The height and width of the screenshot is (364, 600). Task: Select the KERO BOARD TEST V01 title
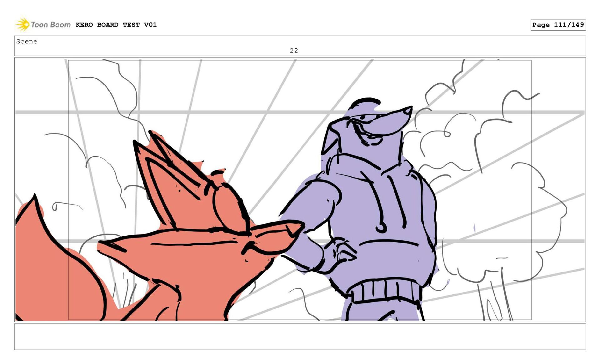(116, 25)
